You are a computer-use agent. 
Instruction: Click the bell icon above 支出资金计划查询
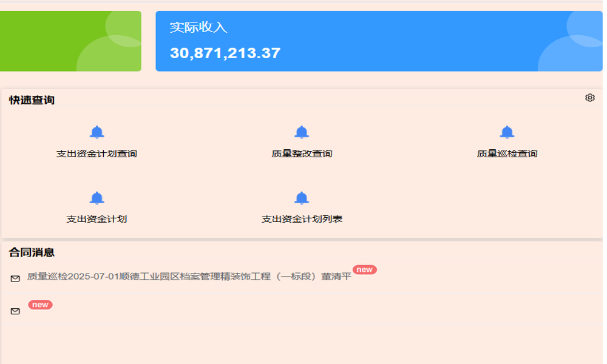click(x=96, y=132)
